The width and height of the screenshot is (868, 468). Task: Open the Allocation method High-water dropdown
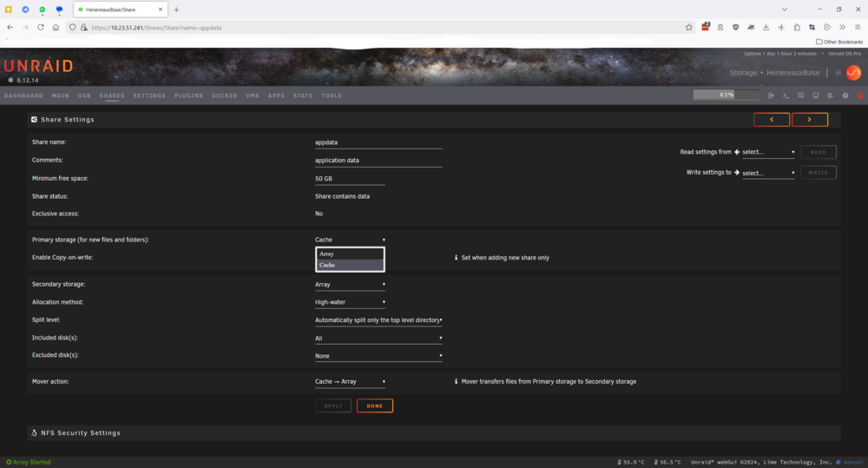point(350,302)
